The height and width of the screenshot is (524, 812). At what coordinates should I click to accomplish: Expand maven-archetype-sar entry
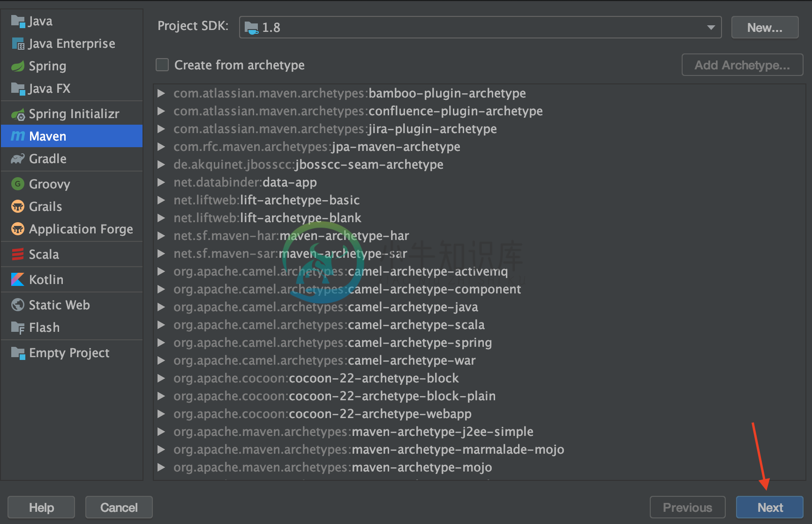pos(161,254)
